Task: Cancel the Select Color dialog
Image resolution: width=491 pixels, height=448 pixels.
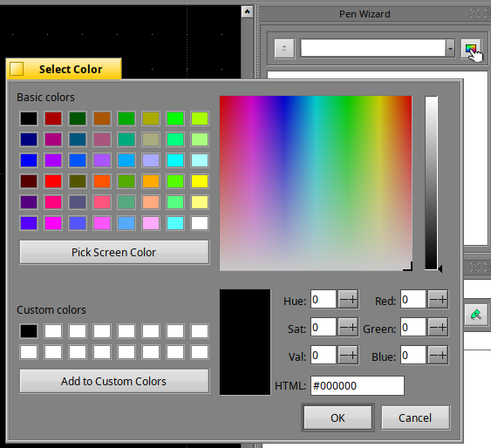Action: [415, 417]
